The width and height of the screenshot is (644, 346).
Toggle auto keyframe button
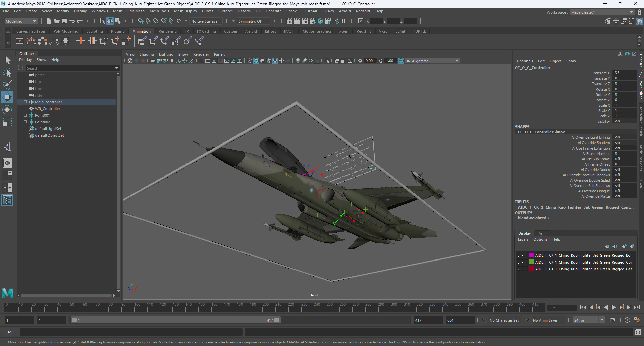tap(627, 320)
